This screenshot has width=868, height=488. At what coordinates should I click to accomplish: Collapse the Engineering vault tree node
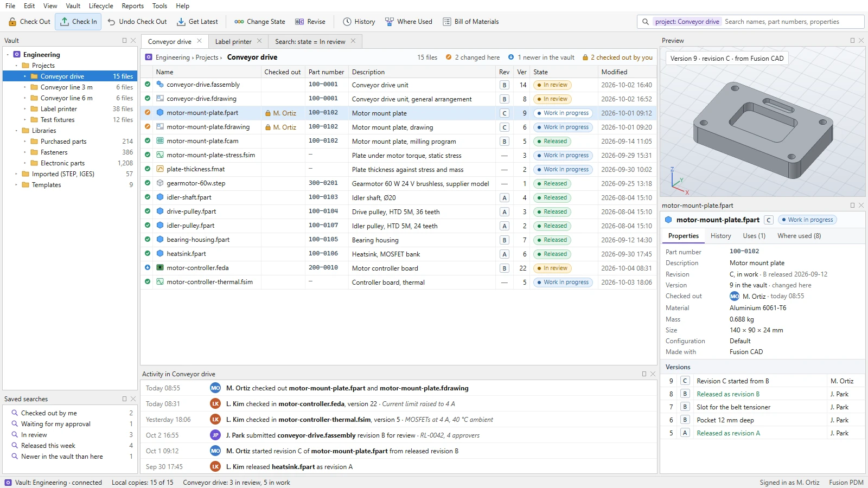point(8,55)
